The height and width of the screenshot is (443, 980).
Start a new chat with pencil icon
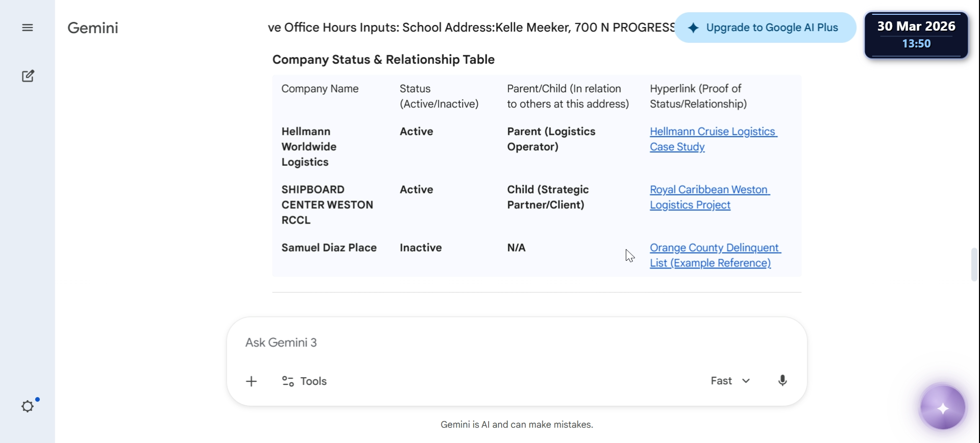click(28, 76)
